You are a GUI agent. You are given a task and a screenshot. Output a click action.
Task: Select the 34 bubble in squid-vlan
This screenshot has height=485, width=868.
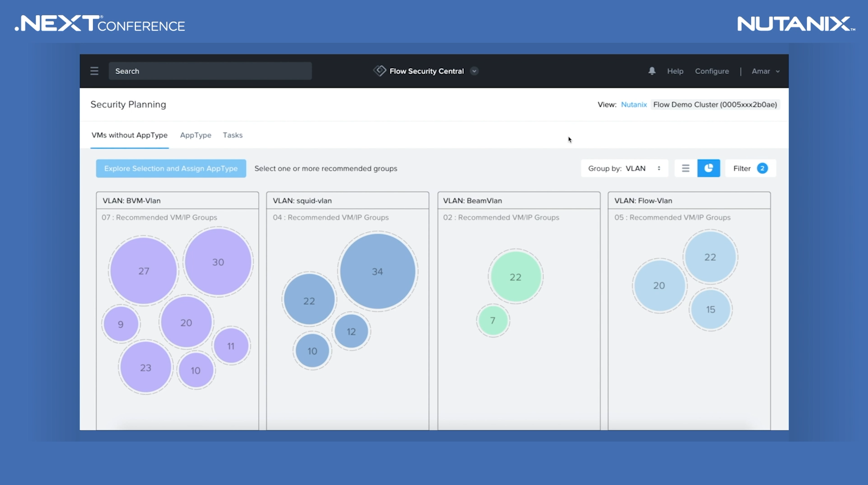377,272
